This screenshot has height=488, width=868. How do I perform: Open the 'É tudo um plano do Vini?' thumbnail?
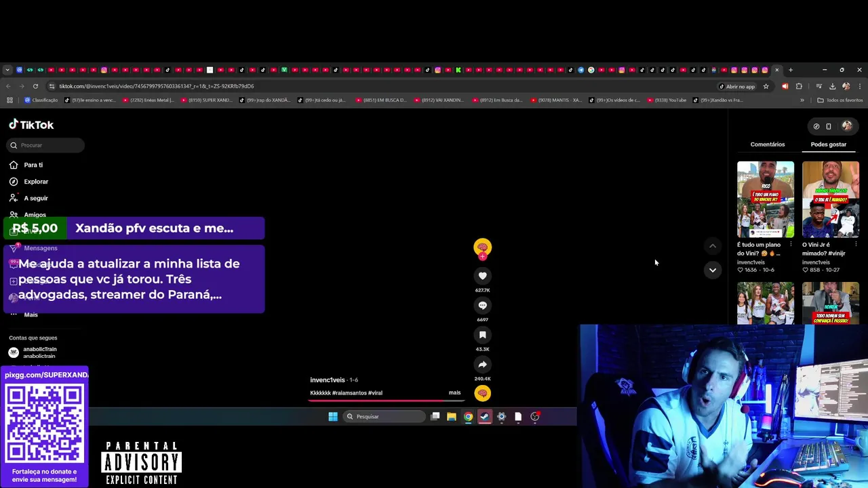[x=765, y=199]
